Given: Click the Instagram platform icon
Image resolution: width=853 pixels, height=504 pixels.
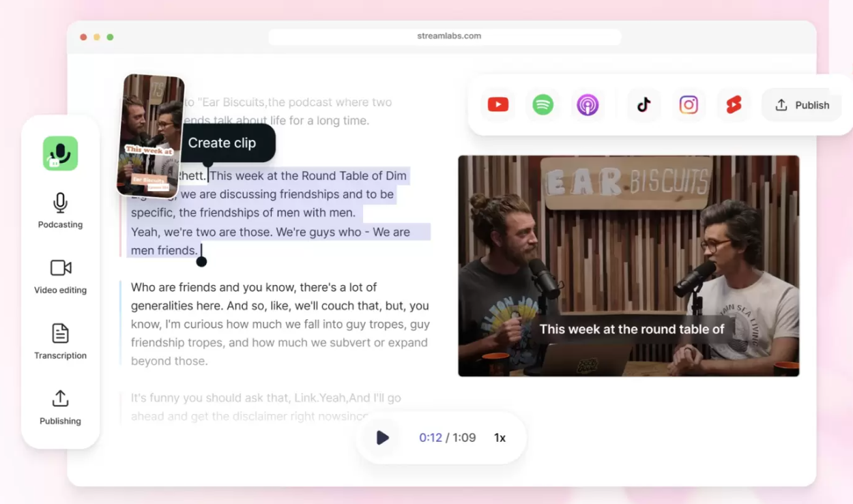Looking at the screenshot, I should [x=689, y=105].
